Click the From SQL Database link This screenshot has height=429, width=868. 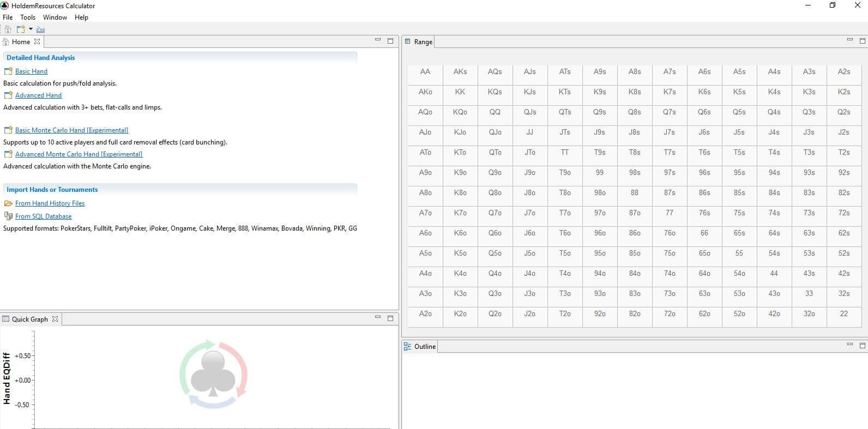click(43, 216)
